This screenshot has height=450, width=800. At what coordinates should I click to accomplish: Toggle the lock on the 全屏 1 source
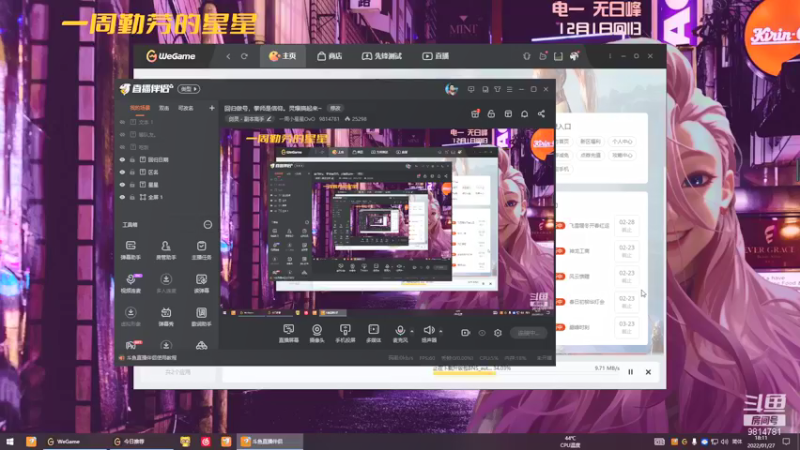coord(133,197)
